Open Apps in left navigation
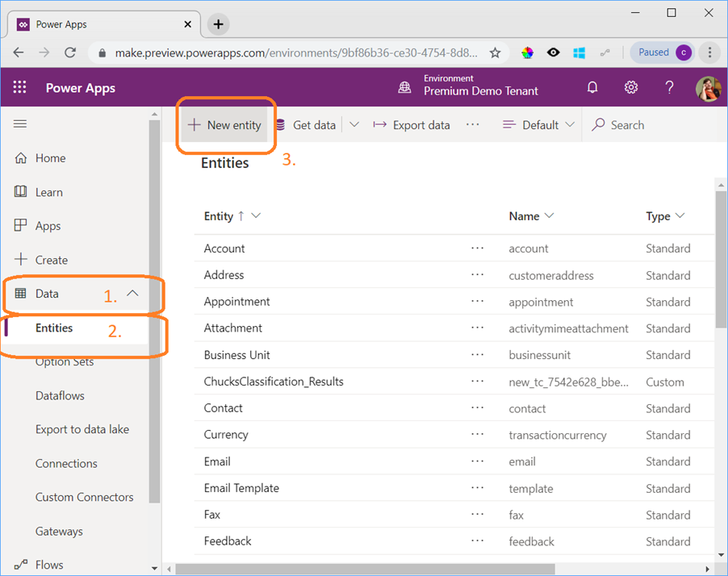 pyautogui.click(x=48, y=226)
